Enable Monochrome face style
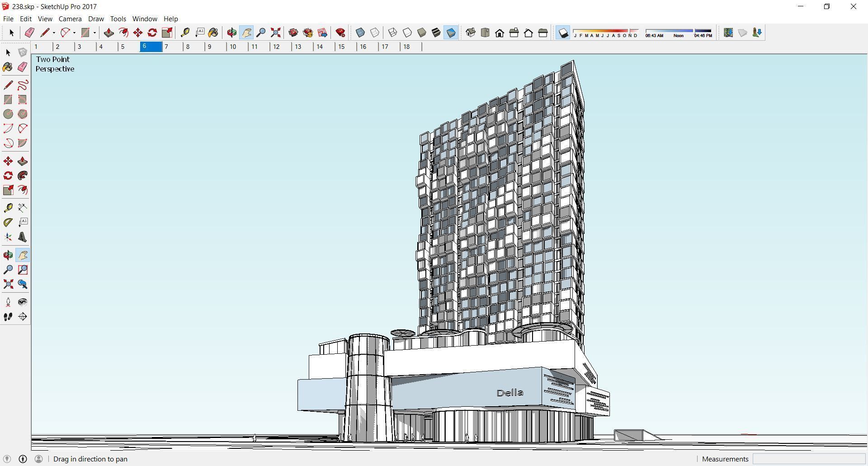The height and width of the screenshot is (466, 868). [x=451, y=33]
